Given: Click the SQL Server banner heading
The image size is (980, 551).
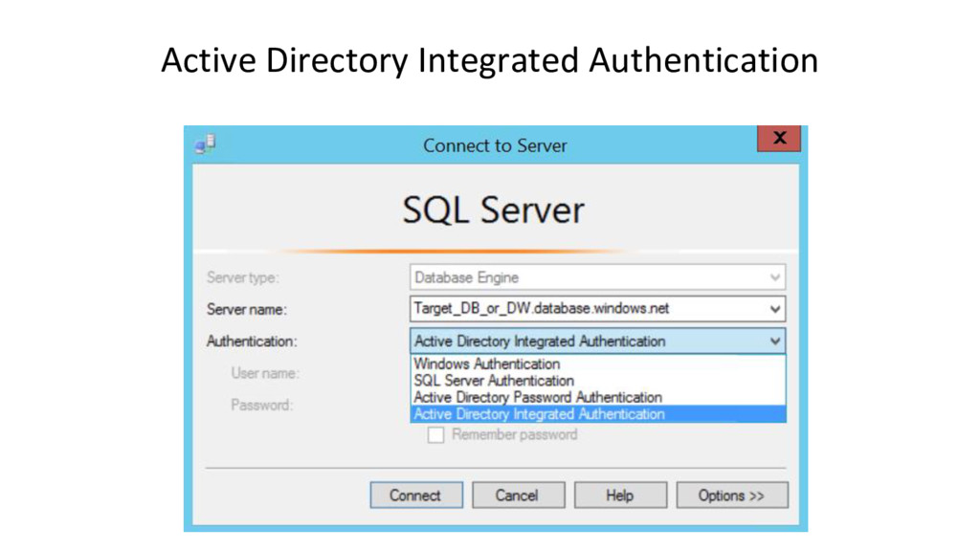Looking at the screenshot, I should (x=493, y=209).
